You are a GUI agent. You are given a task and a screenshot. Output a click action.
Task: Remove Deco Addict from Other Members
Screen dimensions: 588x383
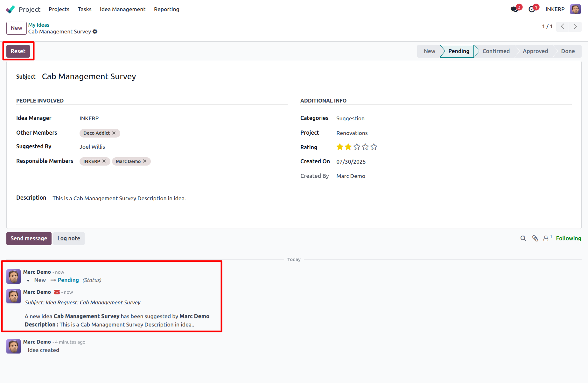114,133
